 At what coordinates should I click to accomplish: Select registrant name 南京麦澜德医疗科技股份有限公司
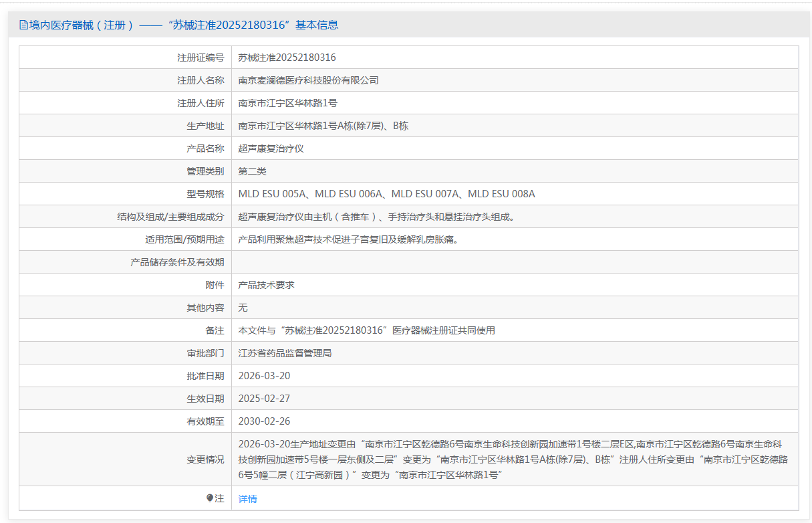tap(309, 80)
